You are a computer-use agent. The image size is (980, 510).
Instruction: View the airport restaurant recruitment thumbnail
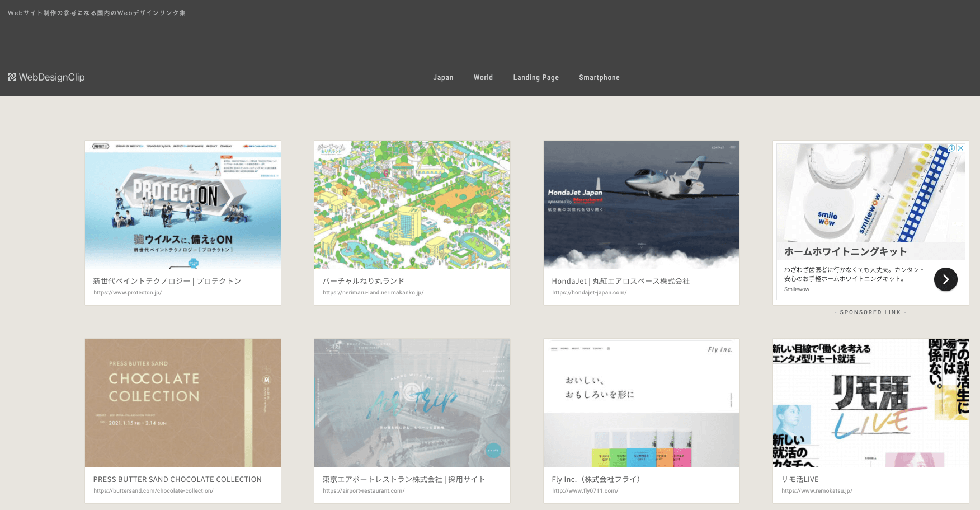[x=412, y=403]
